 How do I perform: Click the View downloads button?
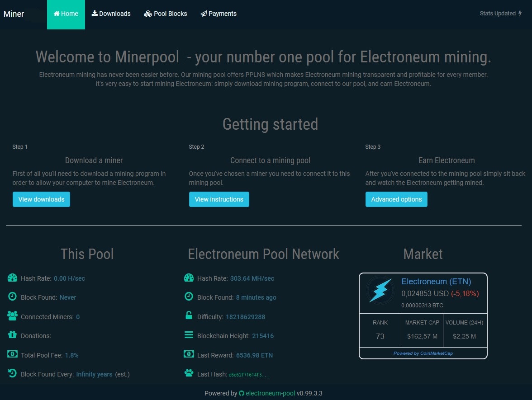click(x=42, y=199)
